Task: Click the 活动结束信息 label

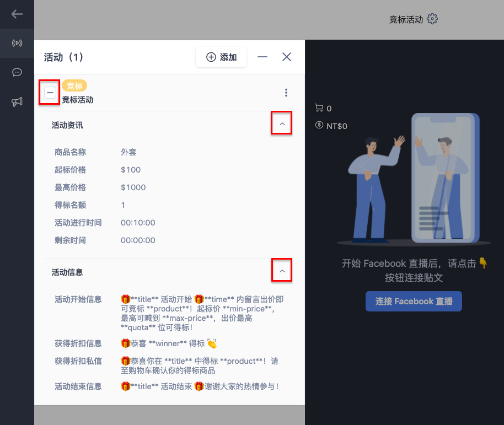Action: point(78,386)
